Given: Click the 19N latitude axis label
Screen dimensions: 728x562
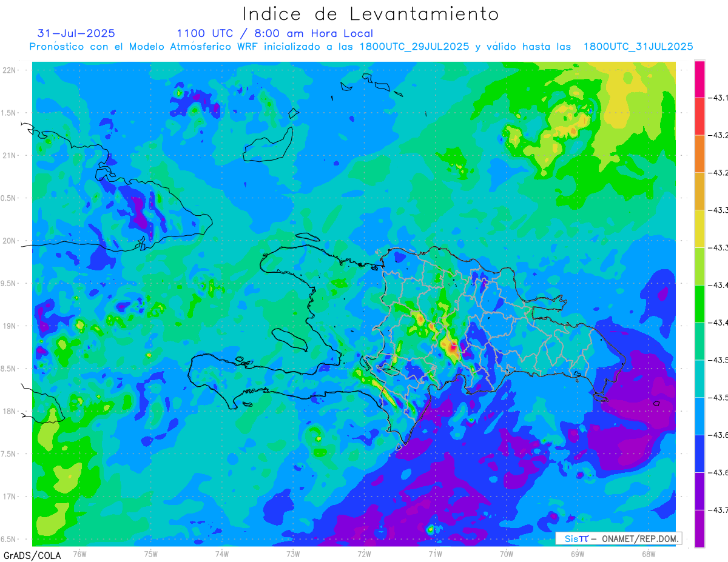Looking at the screenshot, I should pyautogui.click(x=10, y=326).
